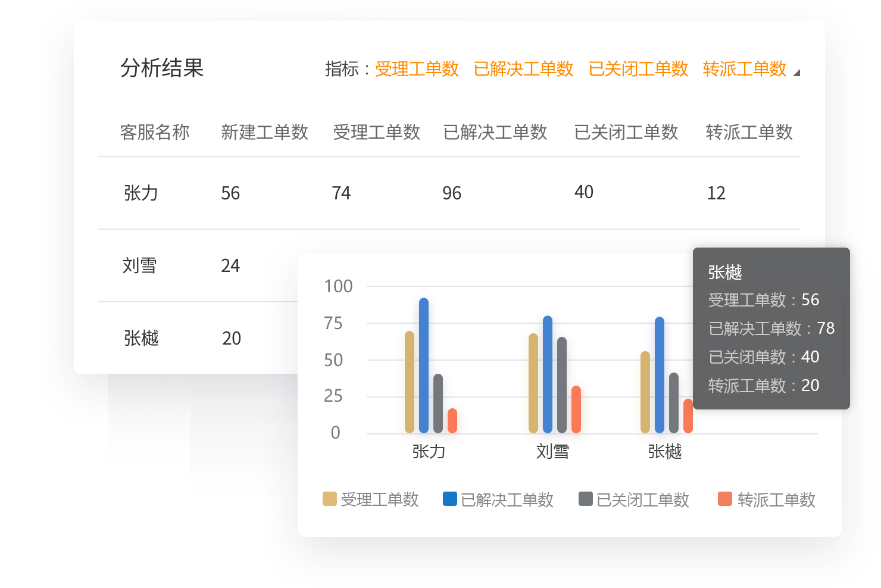
Task: Toggle the 转派工单数 orange legend swatch
Action: 725,499
